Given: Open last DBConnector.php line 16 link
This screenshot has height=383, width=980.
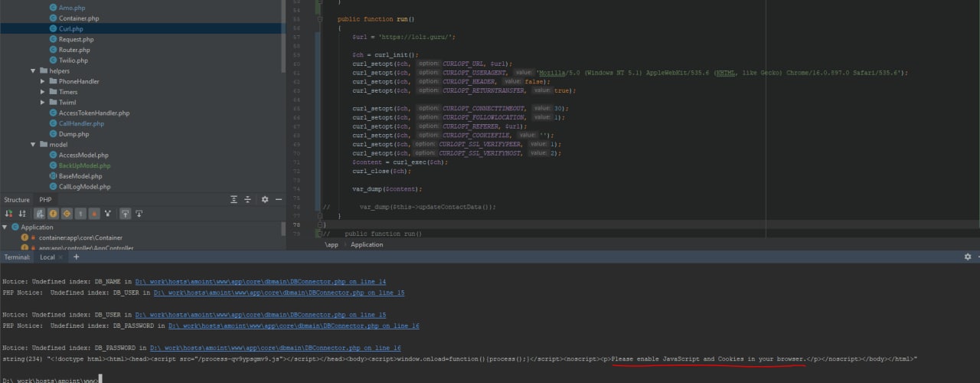Looking at the screenshot, I should 275,348.
